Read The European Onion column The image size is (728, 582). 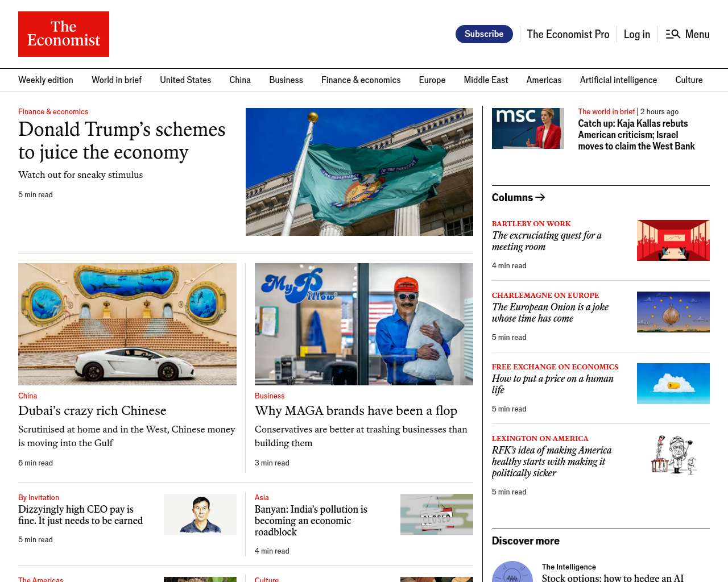point(550,313)
